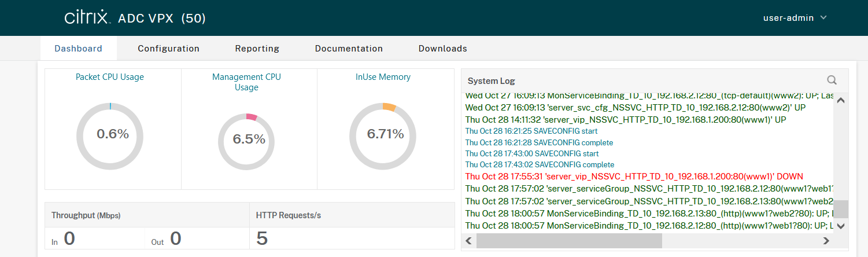Click the Management CPU Usage link
868x257 pixels.
pos(246,82)
